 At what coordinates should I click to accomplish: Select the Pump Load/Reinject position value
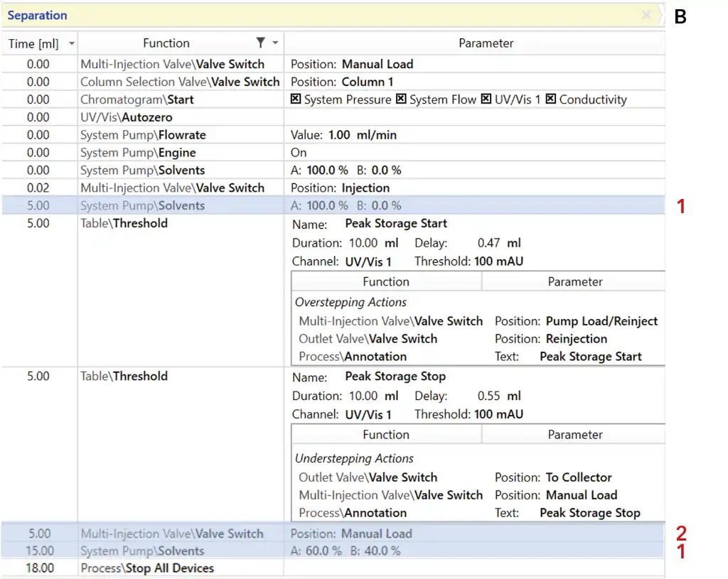[601, 321]
